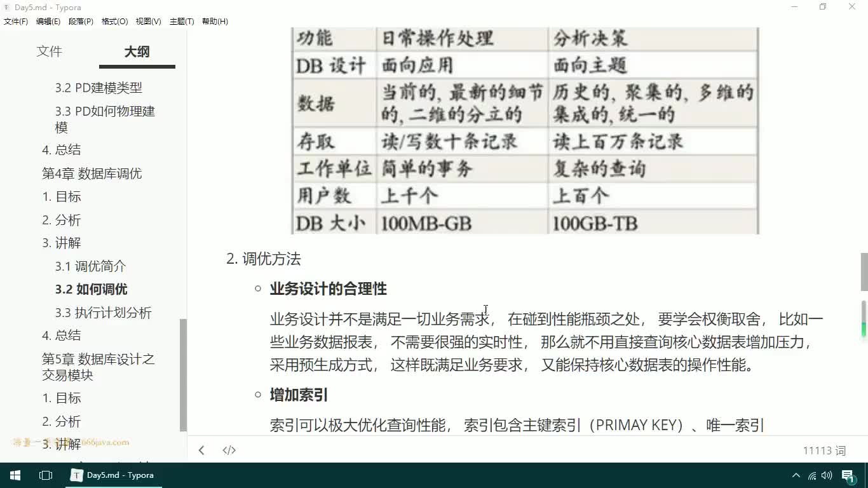Jump to outline item 3.2 PD建模类型
The height and width of the screenshot is (488, 868).
(98, 88)
